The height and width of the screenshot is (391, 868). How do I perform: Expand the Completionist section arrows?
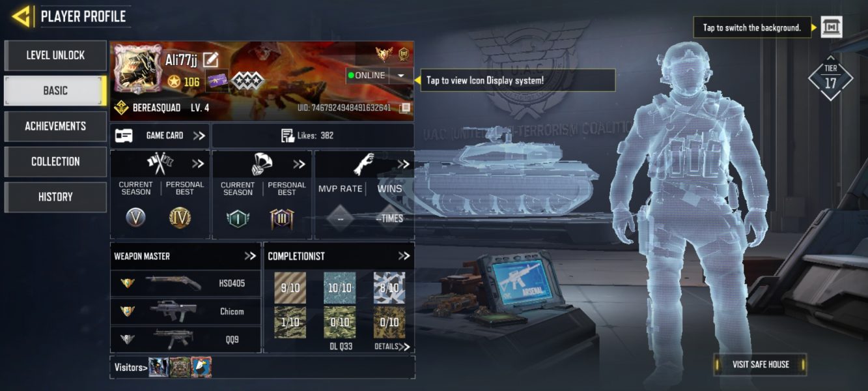click(x=404, y=256)
